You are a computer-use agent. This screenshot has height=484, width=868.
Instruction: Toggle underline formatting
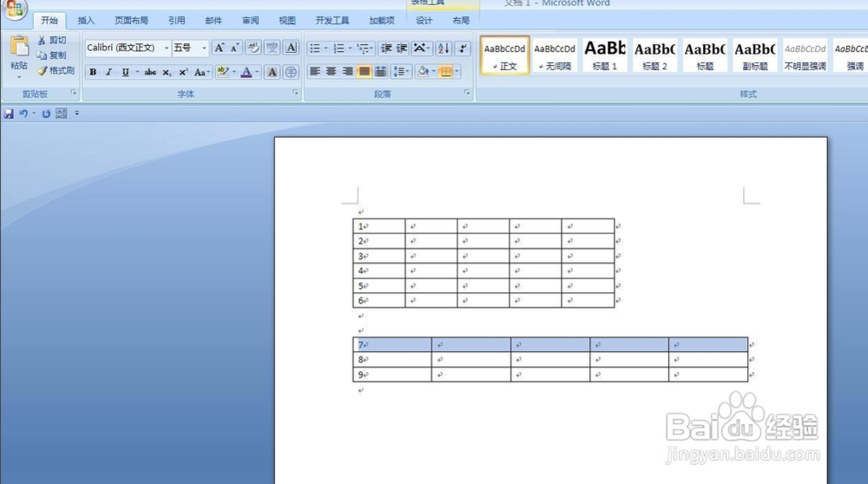click(x=126, y=73)
